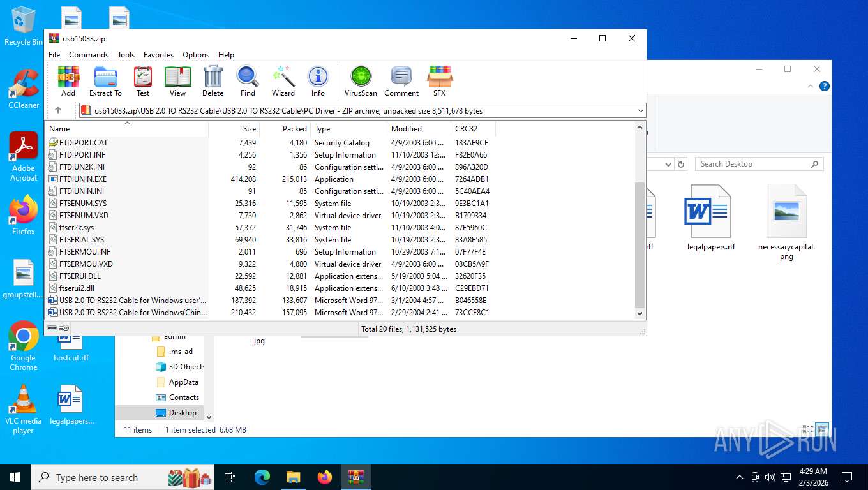The height and width of the screenshot is (490, 868).
Task: Expand the archive path dropdown
Action: (640, 111)
